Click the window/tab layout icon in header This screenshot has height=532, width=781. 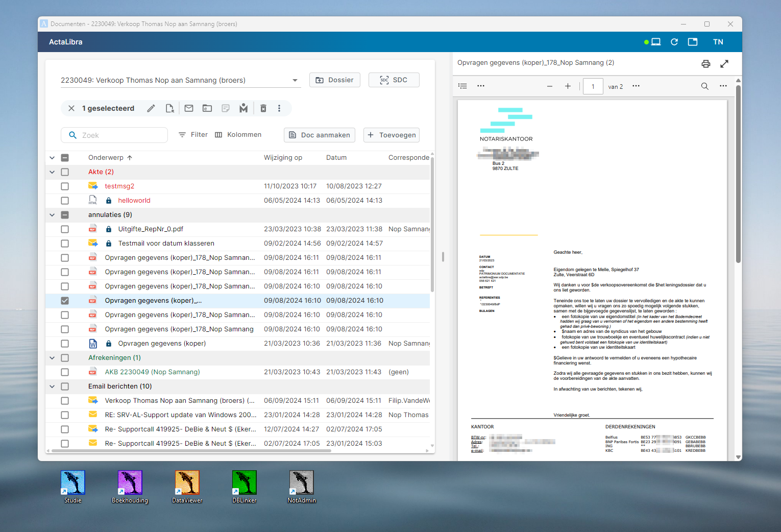pos(693,42)
